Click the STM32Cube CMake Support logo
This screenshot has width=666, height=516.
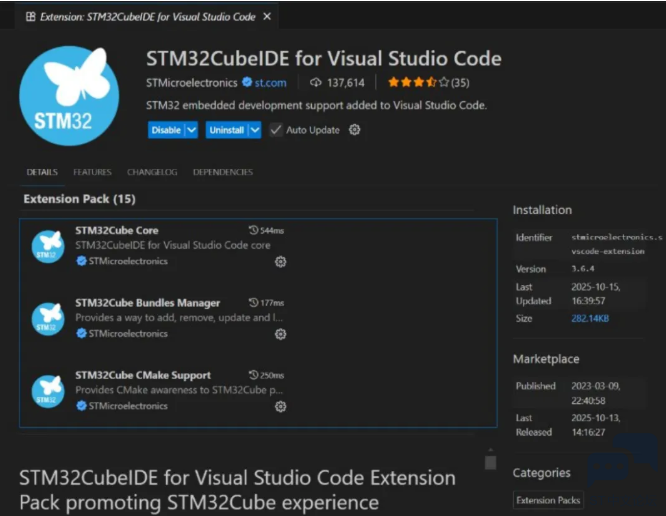[x=48, y=391]
